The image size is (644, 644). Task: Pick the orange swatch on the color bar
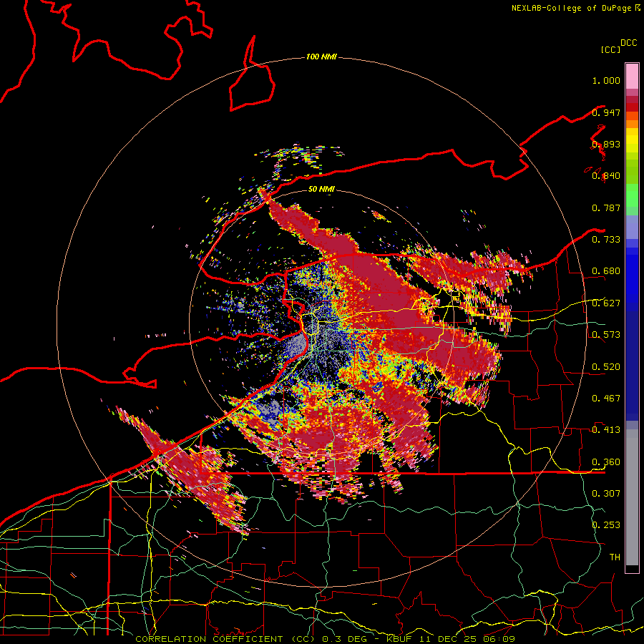click(x=632, y=124)
